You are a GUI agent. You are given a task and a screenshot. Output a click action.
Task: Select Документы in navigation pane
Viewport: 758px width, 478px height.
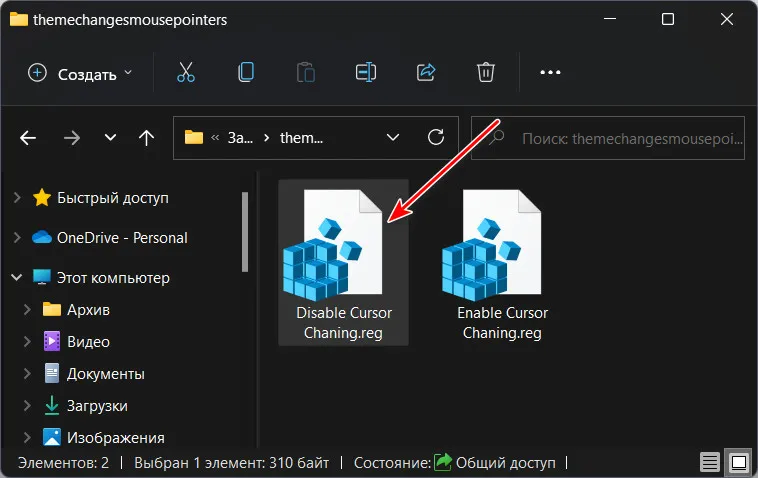(x=105, y=373)
